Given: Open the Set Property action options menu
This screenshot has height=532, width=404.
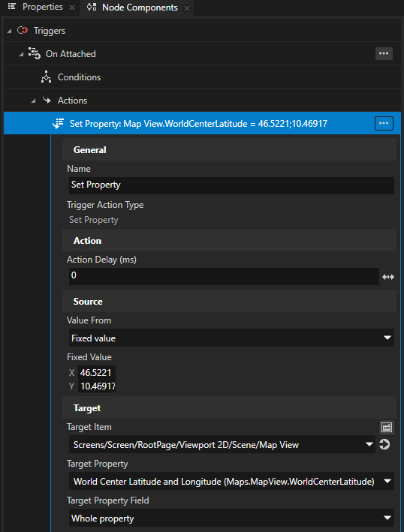Looking at the screenshot, I should point(384,124).
